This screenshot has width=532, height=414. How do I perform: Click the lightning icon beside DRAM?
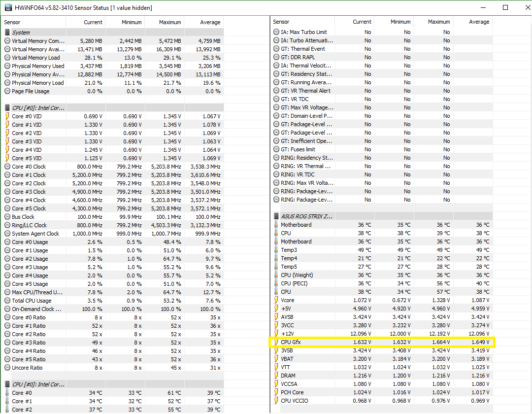coord(276,376)
